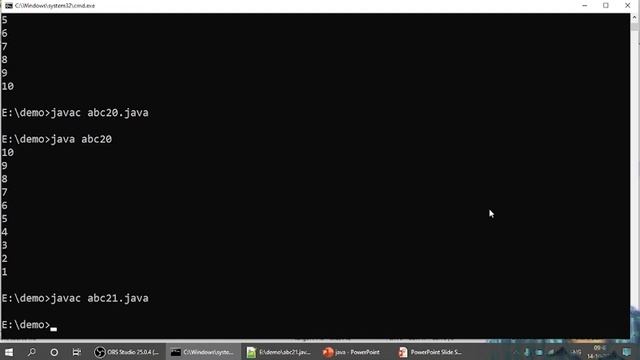
Task: Open abc21.java editor from taskbar
Action: point(279,352)
